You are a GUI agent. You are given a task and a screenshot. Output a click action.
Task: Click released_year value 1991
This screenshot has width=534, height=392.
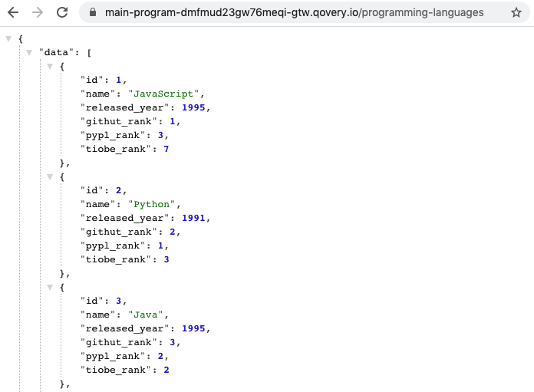pyautogui.click(x=193, y=218)
